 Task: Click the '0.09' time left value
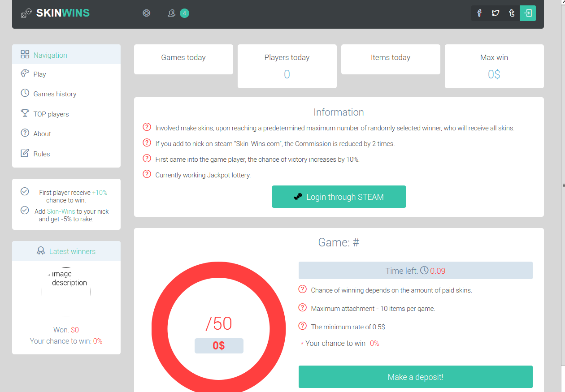438,271
